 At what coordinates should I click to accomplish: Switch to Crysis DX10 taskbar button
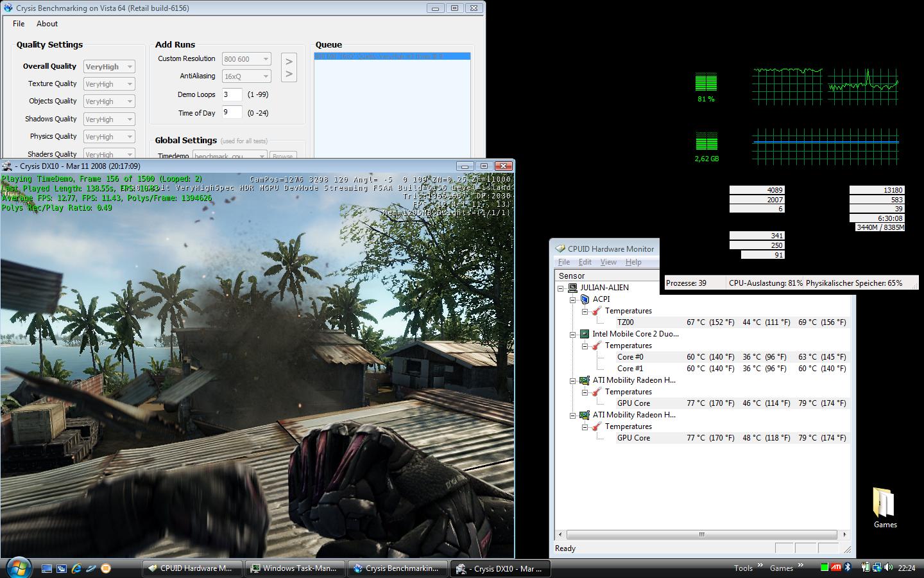click(x=501, y=568)
